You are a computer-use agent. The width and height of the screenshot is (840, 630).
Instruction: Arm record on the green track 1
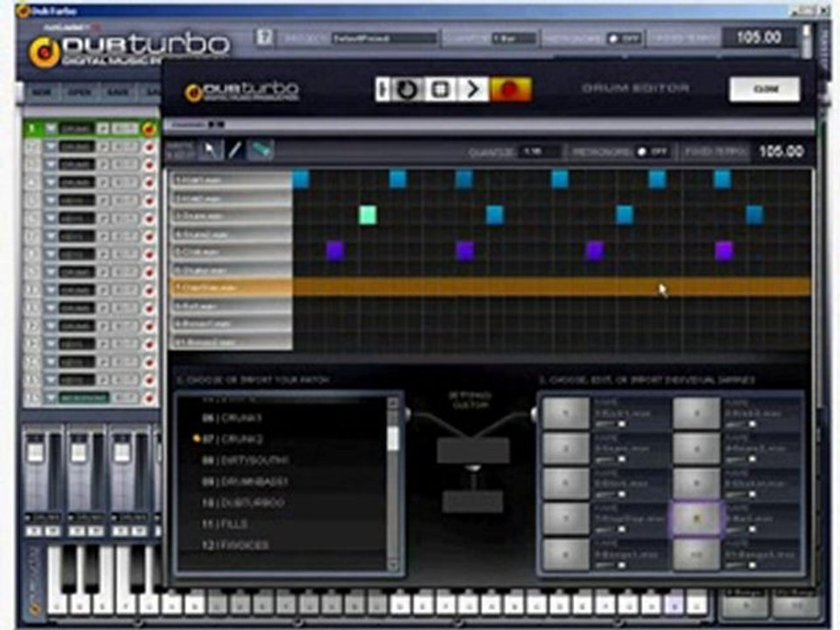149,129
